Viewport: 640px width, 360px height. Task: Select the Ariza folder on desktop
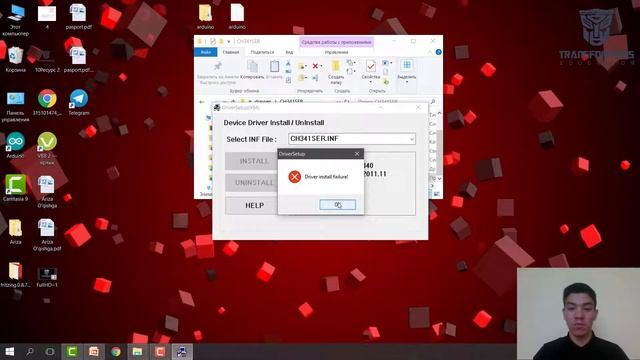[x=16, y=232]
